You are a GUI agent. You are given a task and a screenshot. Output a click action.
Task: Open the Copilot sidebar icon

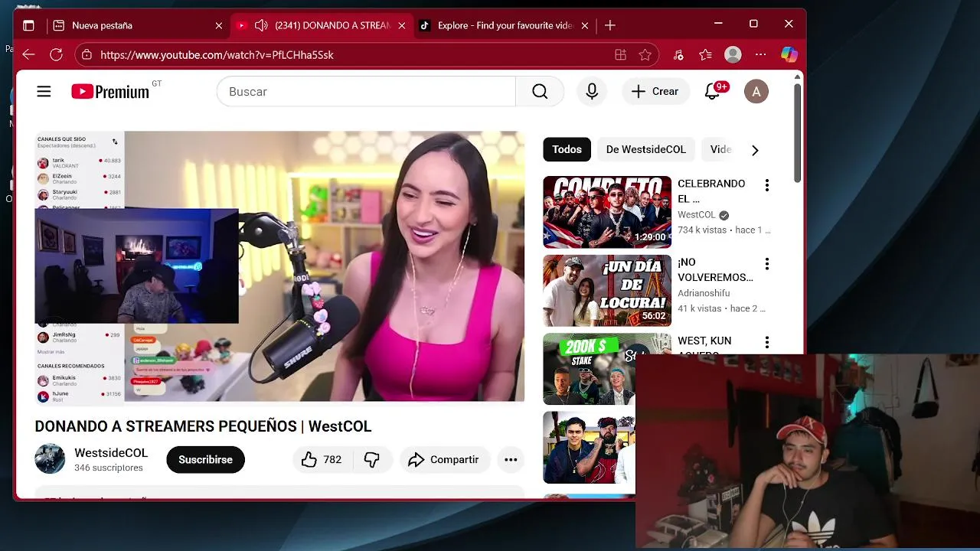(789, 55)
